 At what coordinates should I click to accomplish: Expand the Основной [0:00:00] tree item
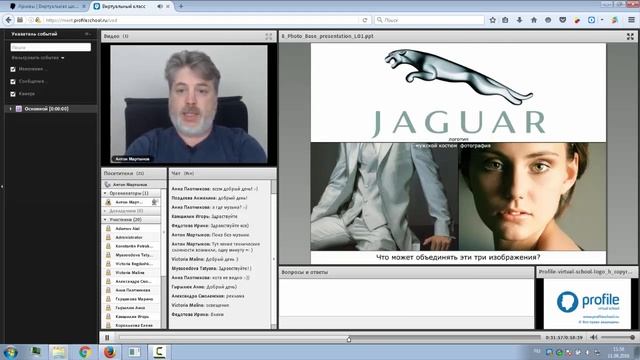coord(11,109)
